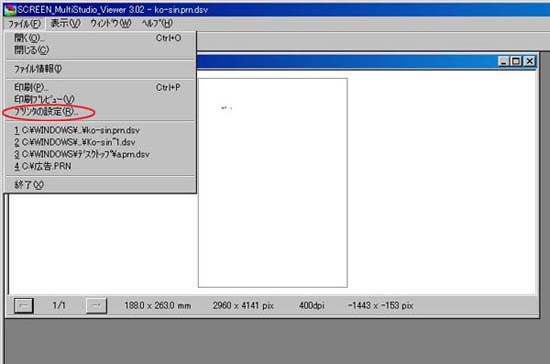Screen dimensions: 550x364
Task: Close the inner document window
Action: pyautogui.click(x=530, y=61)
